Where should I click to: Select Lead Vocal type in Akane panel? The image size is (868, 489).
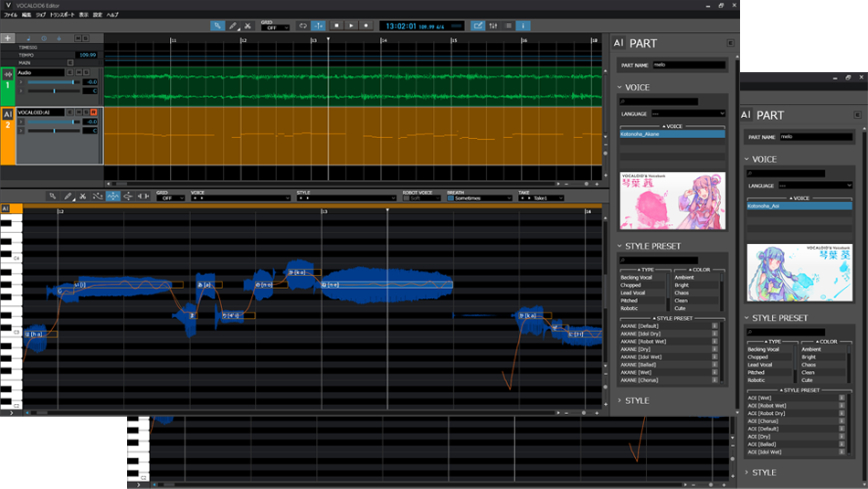(x=642, y=293)
